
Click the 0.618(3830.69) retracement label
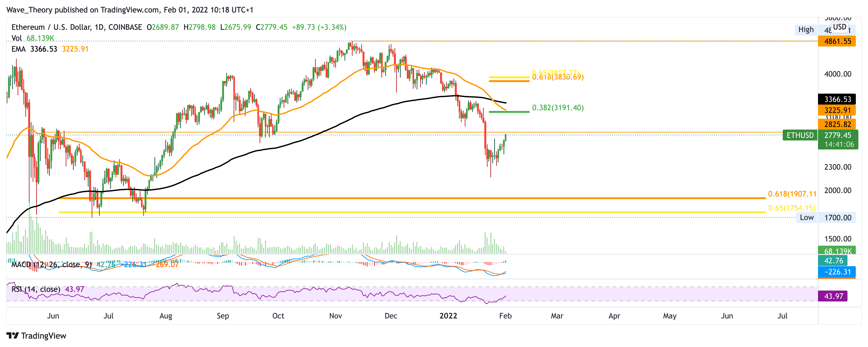pyautogui.click(x=558, y=78)
